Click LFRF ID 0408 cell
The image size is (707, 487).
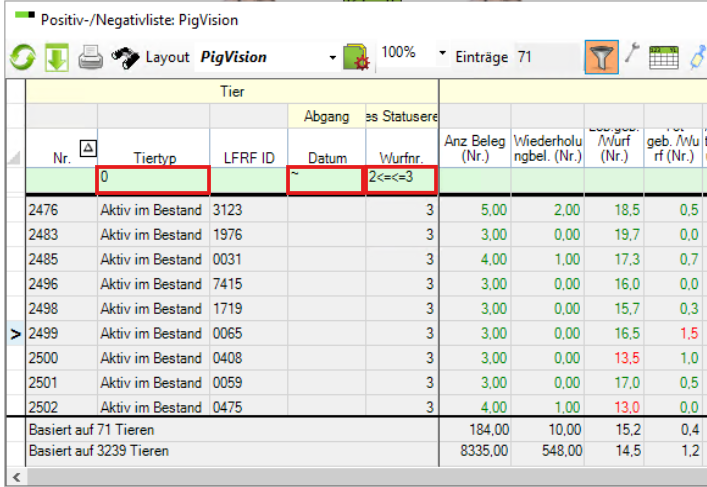click(248, 358)
